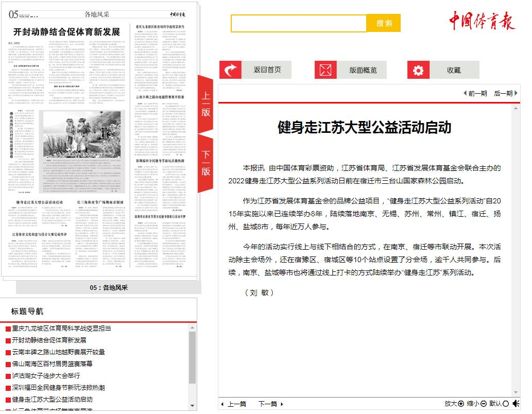Screen dimensions: 532x414
Task: Open 开封动静结合促体育新发展 in the title list
Action: [x=49, y=340]
